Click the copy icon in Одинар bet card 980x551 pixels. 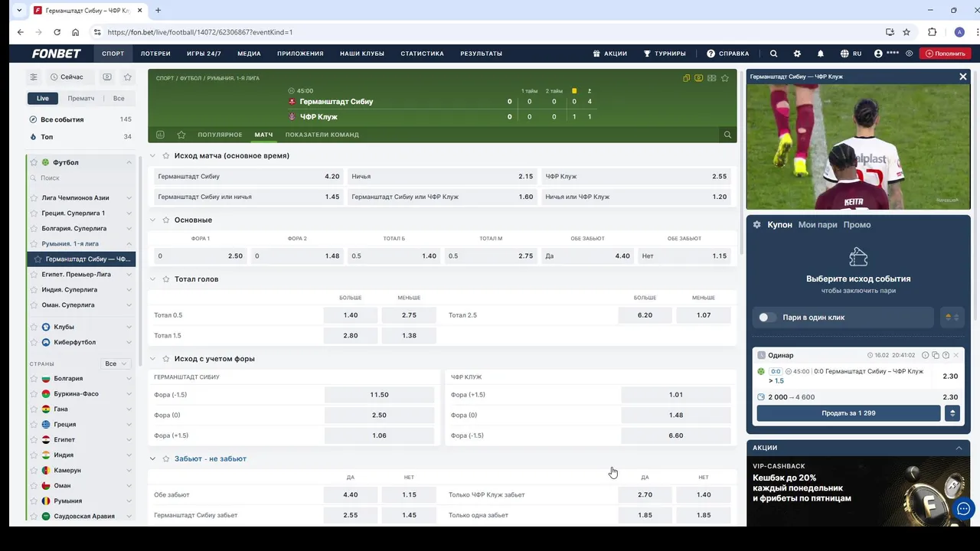tap(936, 355)
